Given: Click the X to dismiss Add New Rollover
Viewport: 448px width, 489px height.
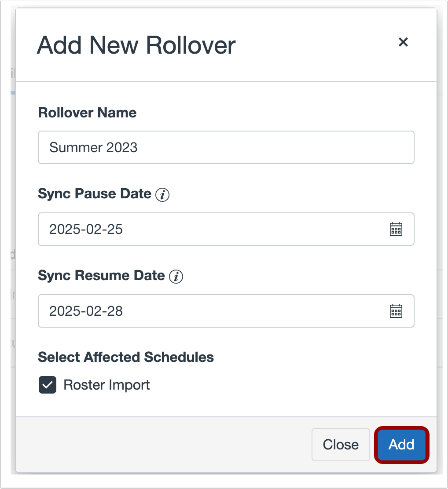Looking at the screenshot, I should 403,42.
